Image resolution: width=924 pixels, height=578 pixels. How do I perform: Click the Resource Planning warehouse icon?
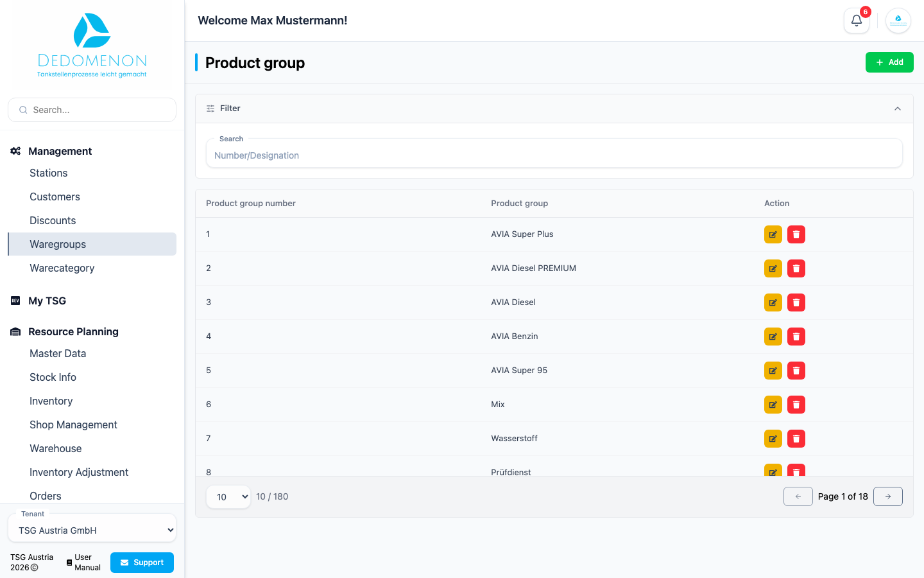(15, 331)
